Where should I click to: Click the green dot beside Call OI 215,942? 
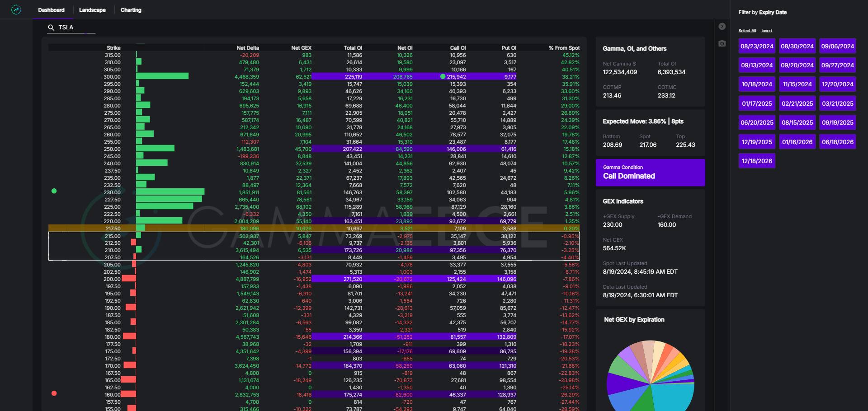(x=443, y=77)
